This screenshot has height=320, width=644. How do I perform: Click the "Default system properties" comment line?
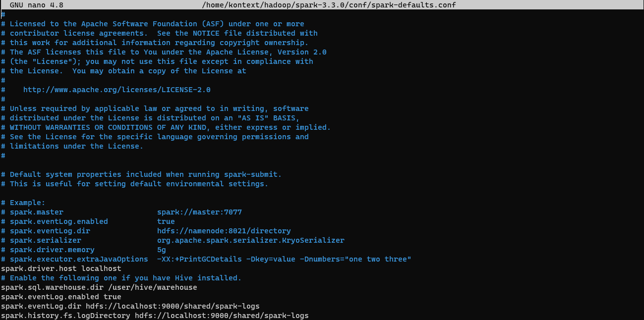pos(141,174)
